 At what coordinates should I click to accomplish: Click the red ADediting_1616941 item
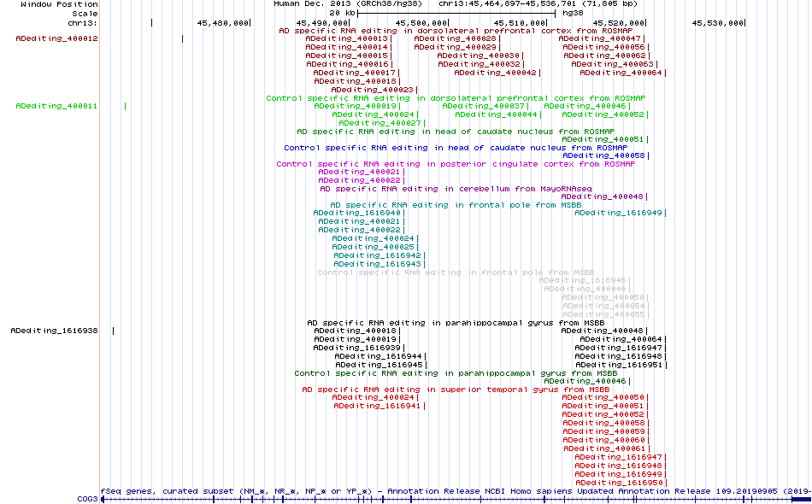click(377, 407)
